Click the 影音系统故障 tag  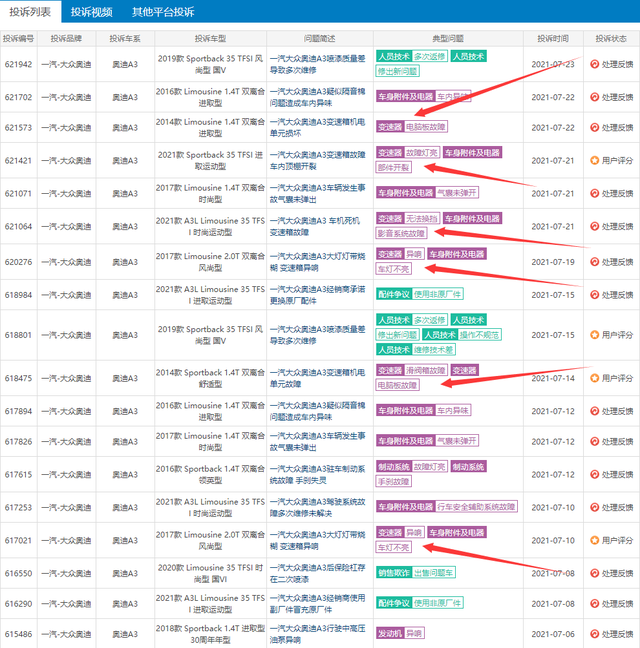click(x=401, y=233)
